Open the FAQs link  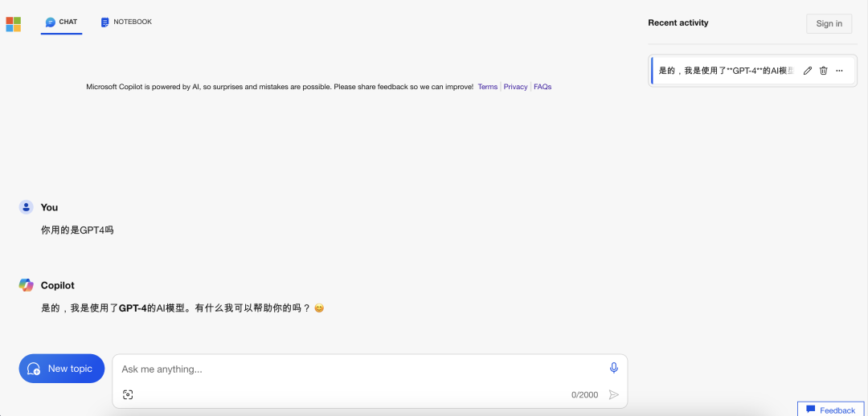point(542,87)
